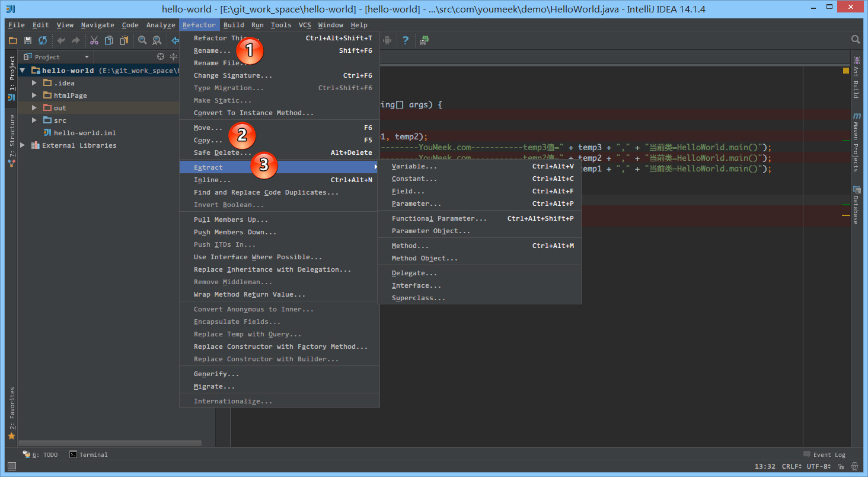
Task: Click the Find magnifier toolbar icon
Action: (142, 40)
